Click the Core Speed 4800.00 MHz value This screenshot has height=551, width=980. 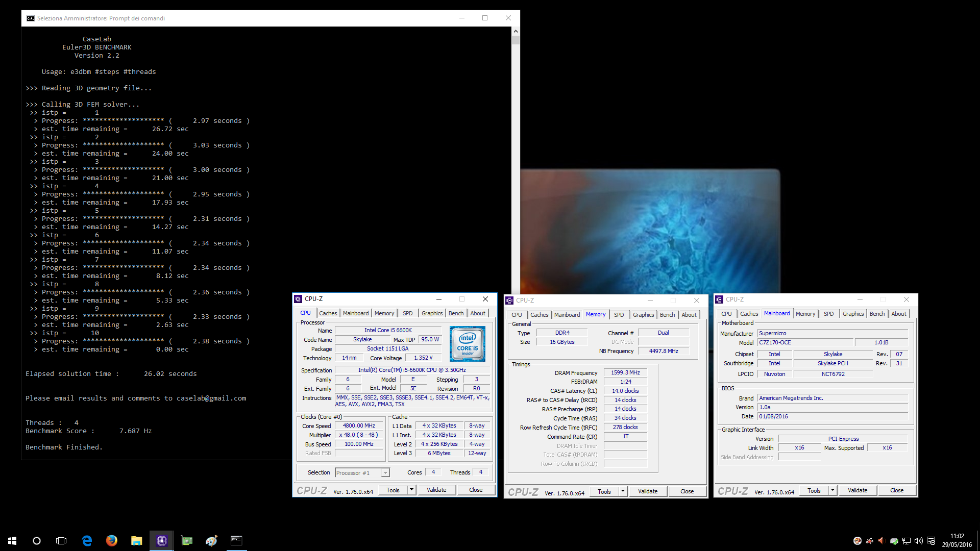pos(359,425)
